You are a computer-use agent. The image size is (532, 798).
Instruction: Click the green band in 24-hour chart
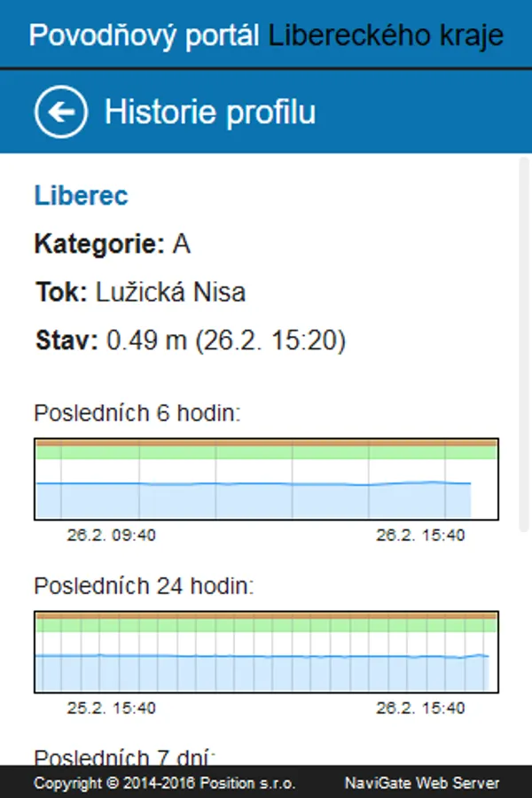266,625
